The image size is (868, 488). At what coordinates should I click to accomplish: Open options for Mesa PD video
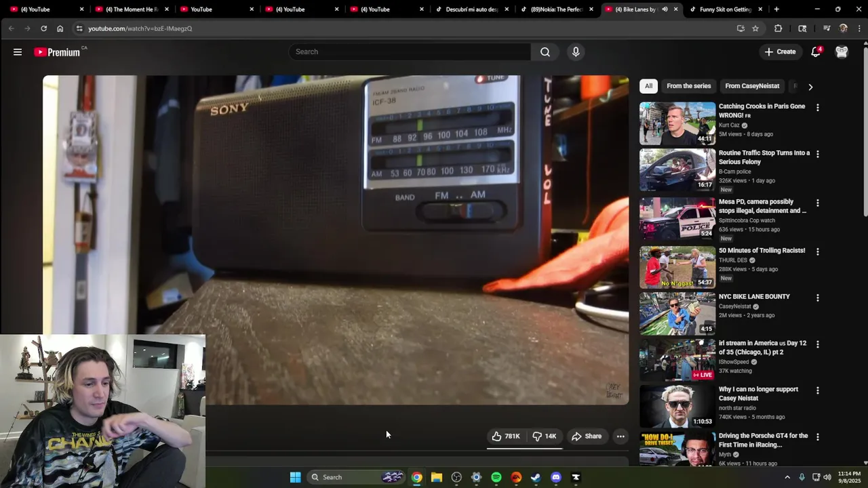pyautogui.click(x=817, y=203)
